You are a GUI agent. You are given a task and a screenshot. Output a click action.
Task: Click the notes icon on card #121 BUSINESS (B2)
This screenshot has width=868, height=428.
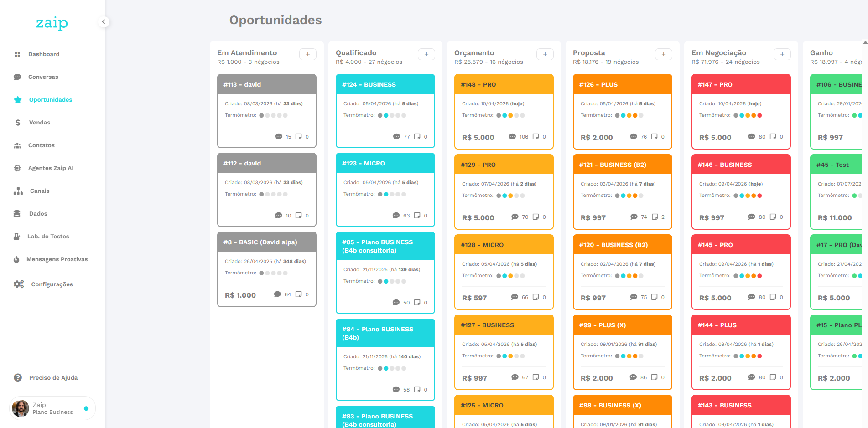(655, 217)
